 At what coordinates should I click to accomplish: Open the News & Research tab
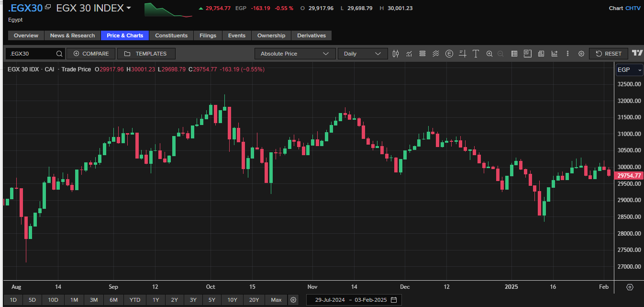click(x=72, y=35)
